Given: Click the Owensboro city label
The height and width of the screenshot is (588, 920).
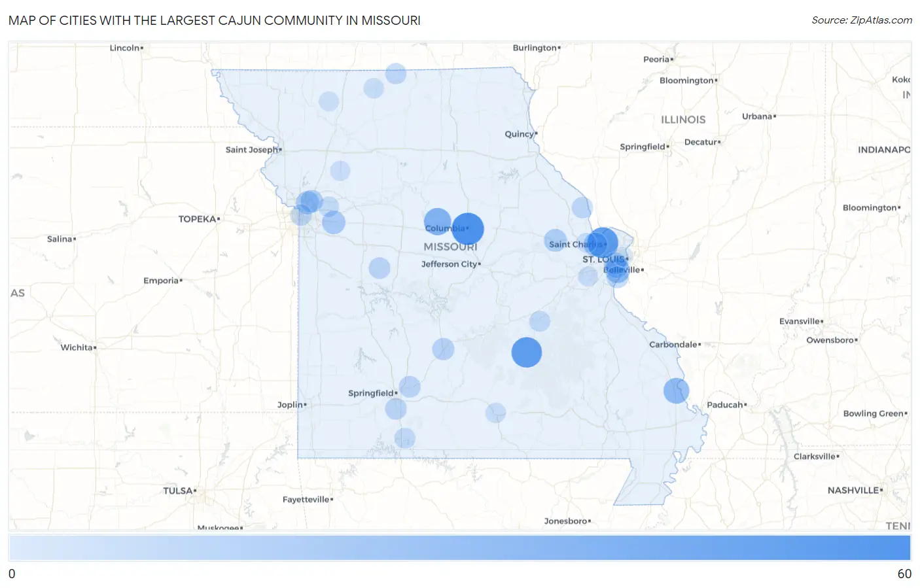Looking at the screenshot, I should coord(831,340).
